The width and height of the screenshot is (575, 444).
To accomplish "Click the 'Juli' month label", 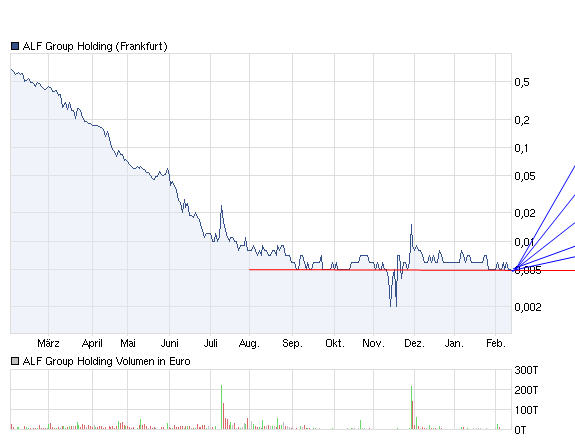I will [210, 344].
